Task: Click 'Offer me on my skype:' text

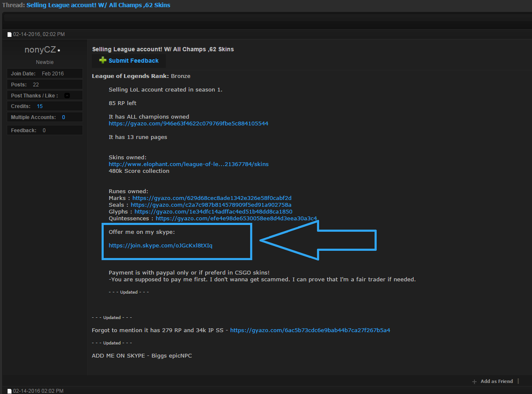Action: (141, 232)
